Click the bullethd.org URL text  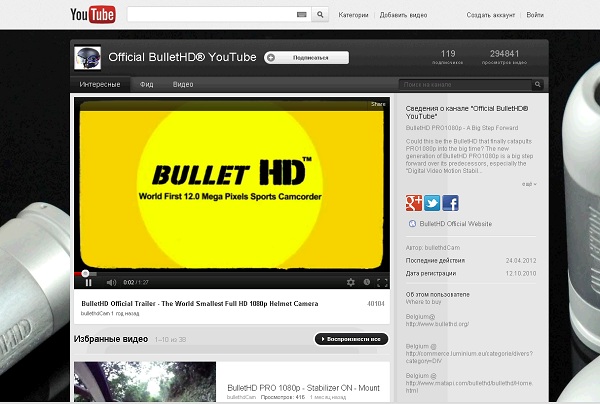pyautogui.click(x=437, y=324)
